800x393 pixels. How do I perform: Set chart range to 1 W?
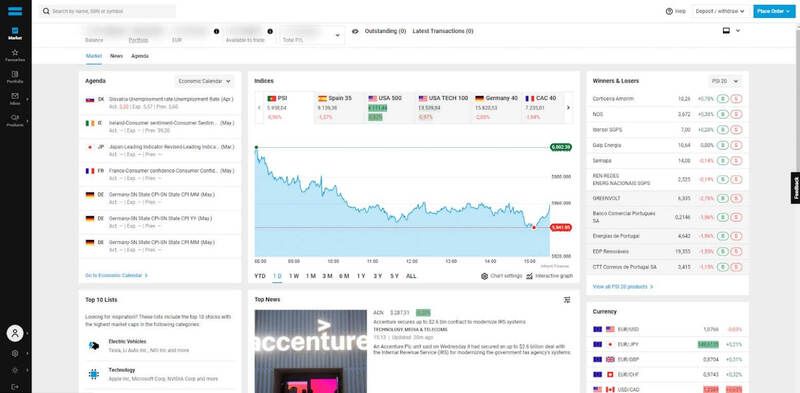[x=294, y=276]
